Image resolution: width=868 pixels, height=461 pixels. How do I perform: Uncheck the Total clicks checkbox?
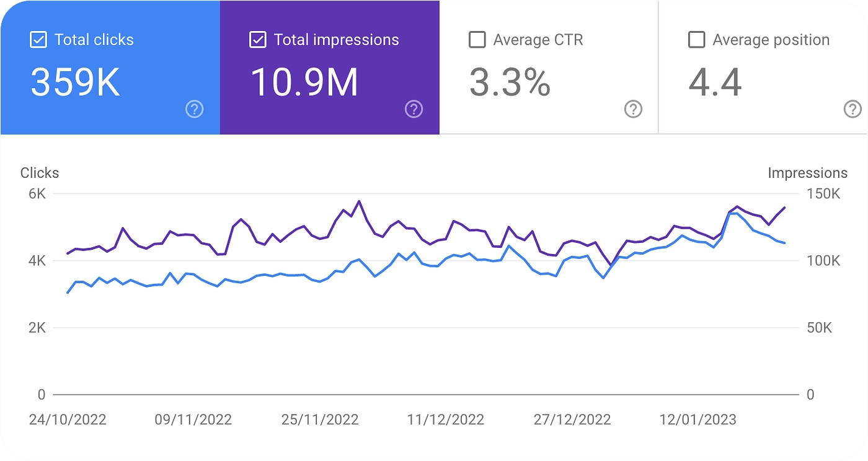tap(38, 40)
